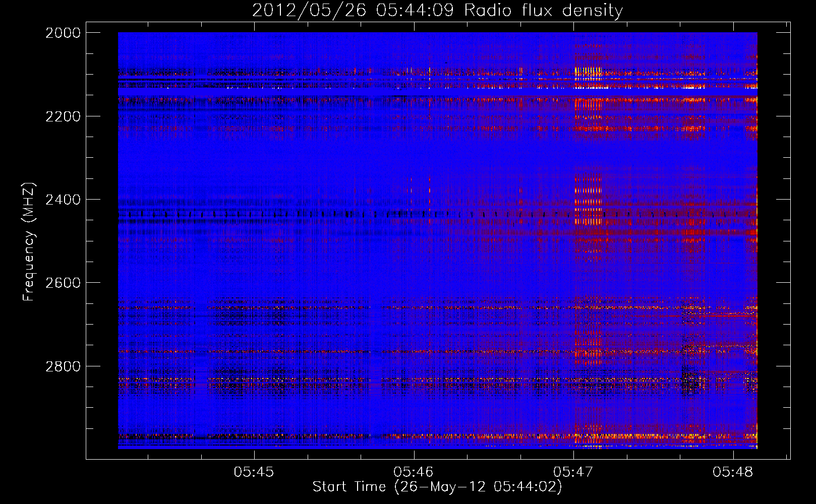The height and width of the screenshot is (504, 816).
Task: Click the 2200 frequency tick label
Action: (63, 116)
